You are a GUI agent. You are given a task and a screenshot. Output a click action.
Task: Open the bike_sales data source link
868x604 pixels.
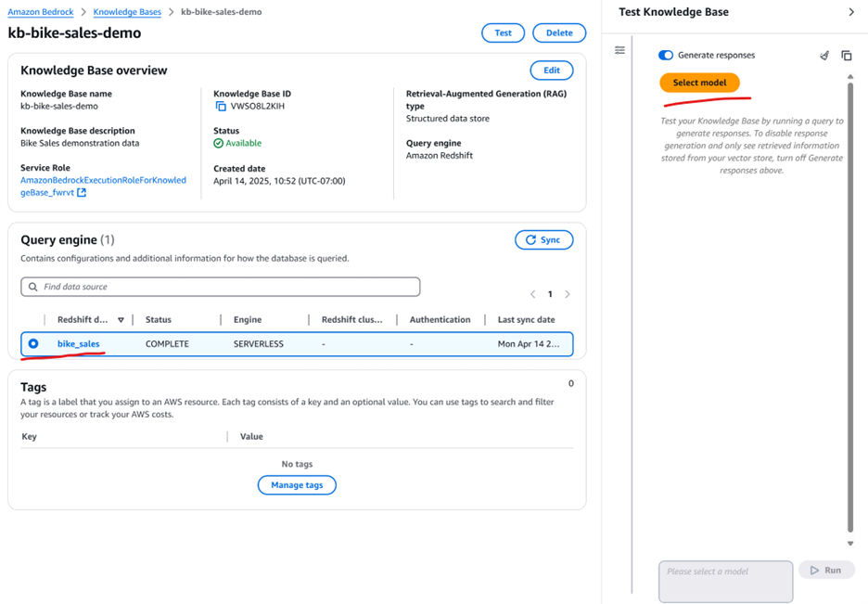click(x=79, y=344)
